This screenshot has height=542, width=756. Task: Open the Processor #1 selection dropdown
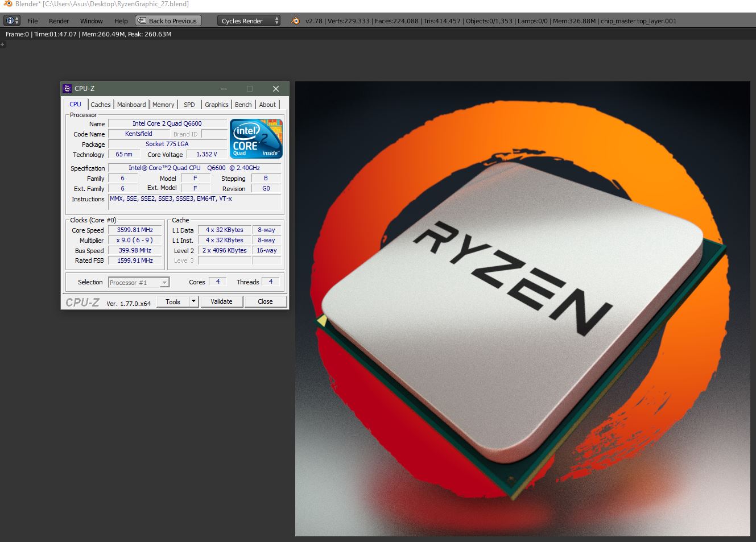[139, 282]
